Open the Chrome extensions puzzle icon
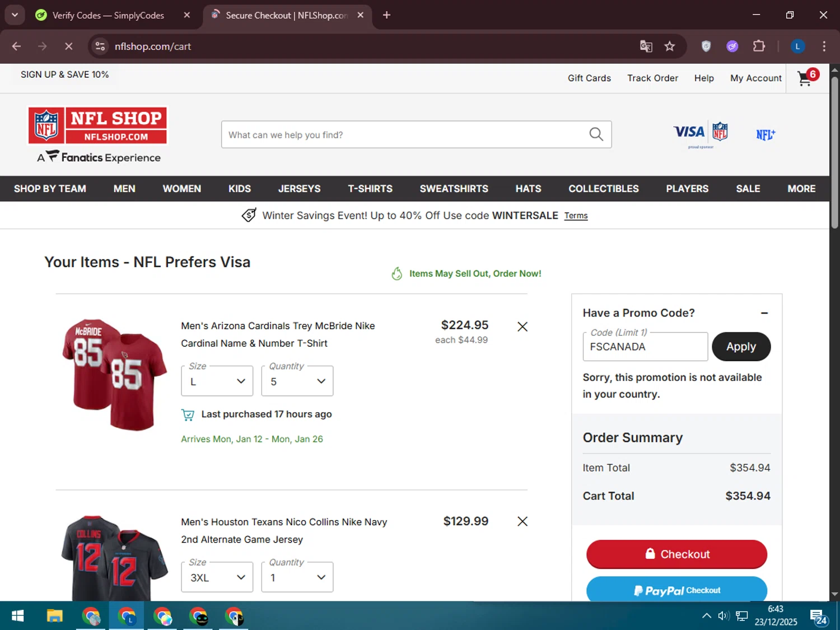 tap(759, 46)
